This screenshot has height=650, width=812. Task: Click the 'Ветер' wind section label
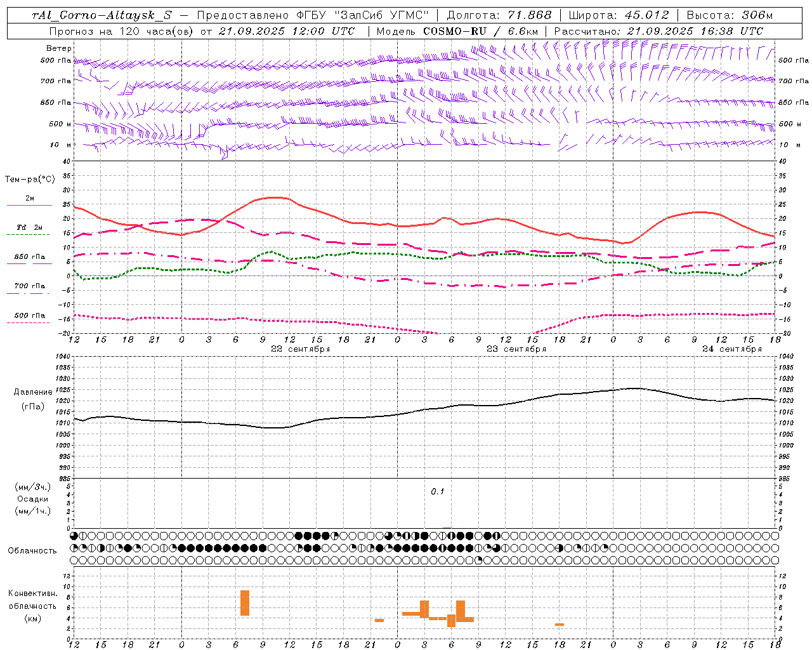click(59, 48)
